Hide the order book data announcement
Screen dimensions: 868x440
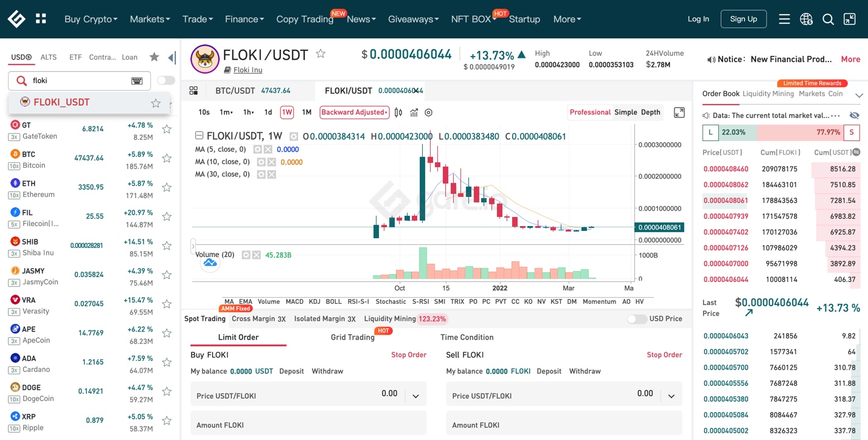(854, 115)
